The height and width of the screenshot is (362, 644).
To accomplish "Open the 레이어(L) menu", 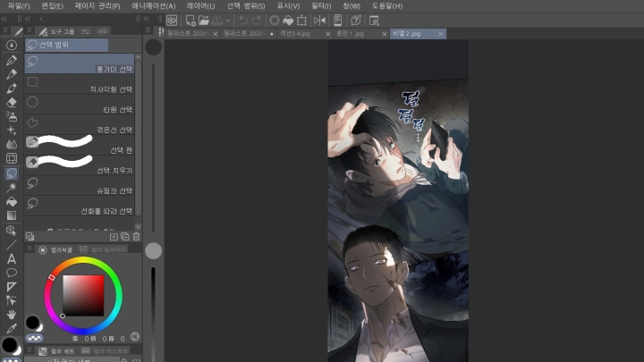I will (200, 5).
